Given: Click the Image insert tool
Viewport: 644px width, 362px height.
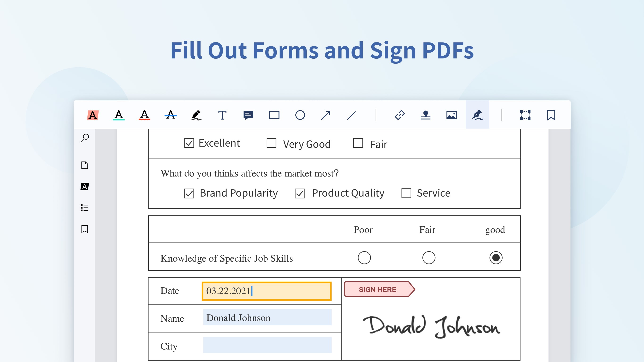Looking at the screenshot, I should point(452,116).
